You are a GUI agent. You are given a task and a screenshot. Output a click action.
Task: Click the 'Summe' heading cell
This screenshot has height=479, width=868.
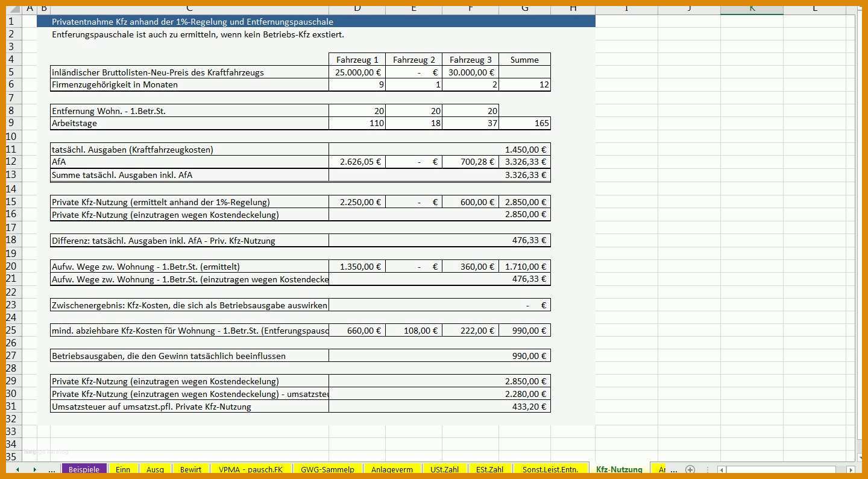[x=524, y=60]
